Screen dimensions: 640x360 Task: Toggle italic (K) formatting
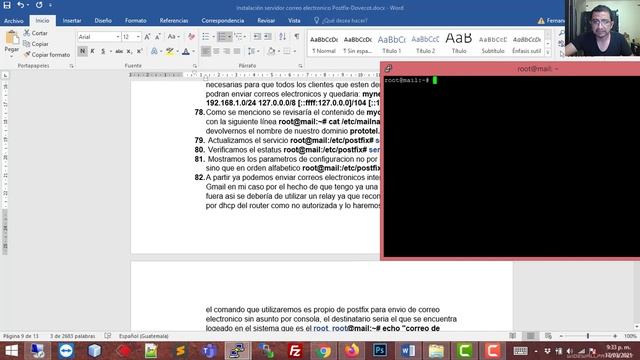(x=93, y=51)
